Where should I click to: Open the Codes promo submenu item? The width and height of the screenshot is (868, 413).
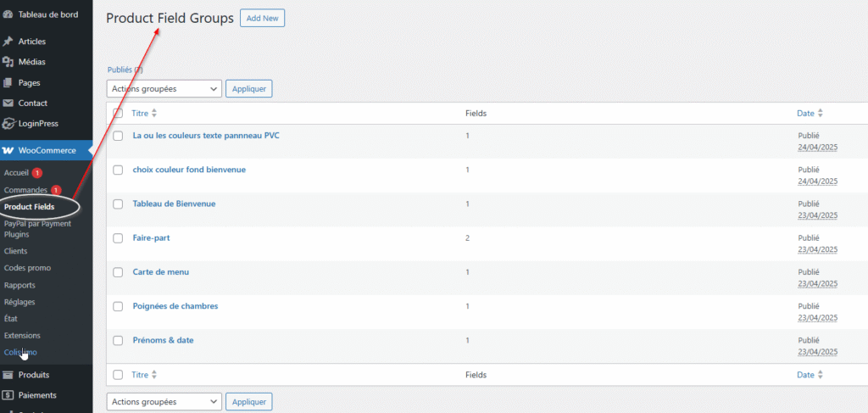tap(27, 268)
